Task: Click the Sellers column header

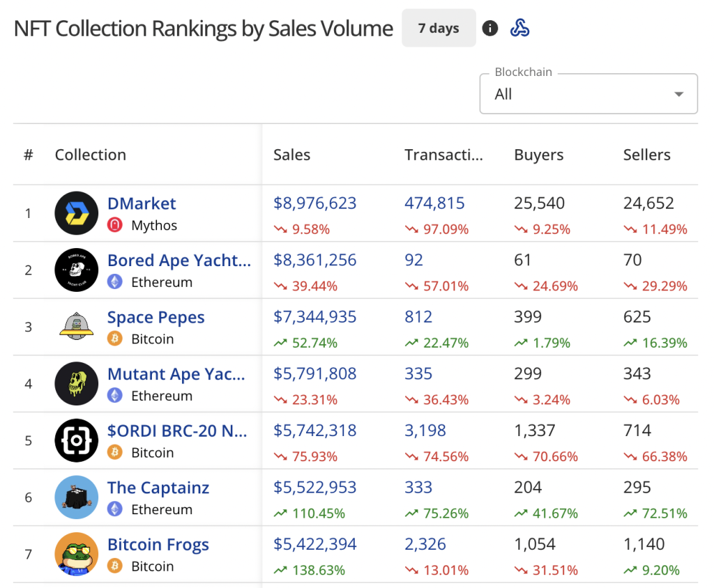Action: pyautogui.click(x=647, y=155)
